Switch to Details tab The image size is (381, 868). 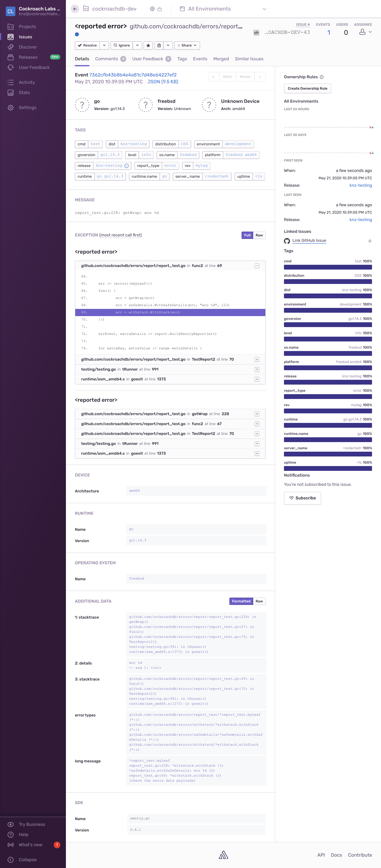(x=82, y=59)
